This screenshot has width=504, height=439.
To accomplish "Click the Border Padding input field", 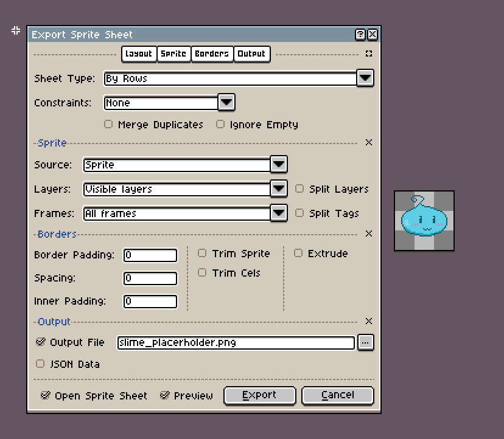I will [150, 255].
